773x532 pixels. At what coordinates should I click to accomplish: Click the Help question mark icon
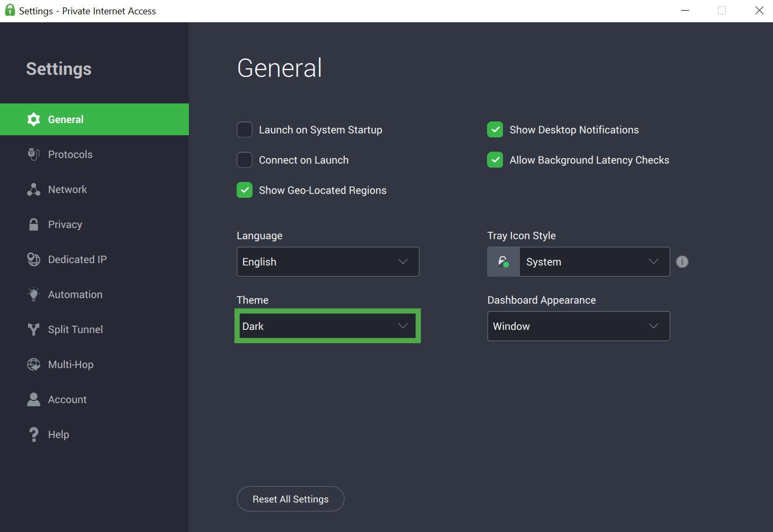pos(33,434)
